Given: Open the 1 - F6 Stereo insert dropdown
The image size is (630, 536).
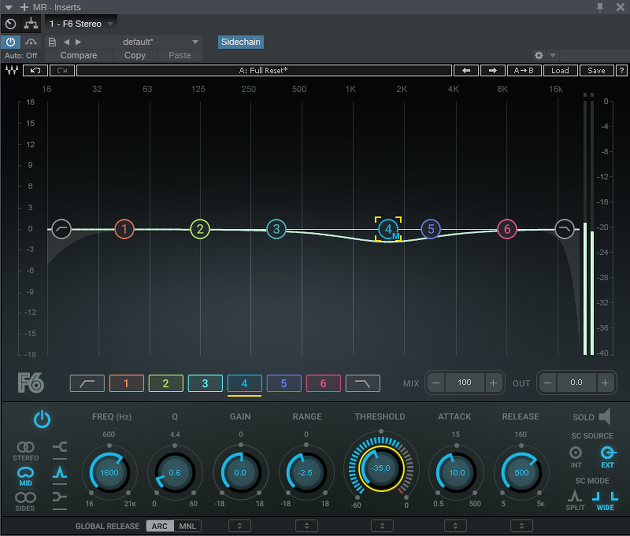Looking at the screenshot, I should (x=81, y=24).
